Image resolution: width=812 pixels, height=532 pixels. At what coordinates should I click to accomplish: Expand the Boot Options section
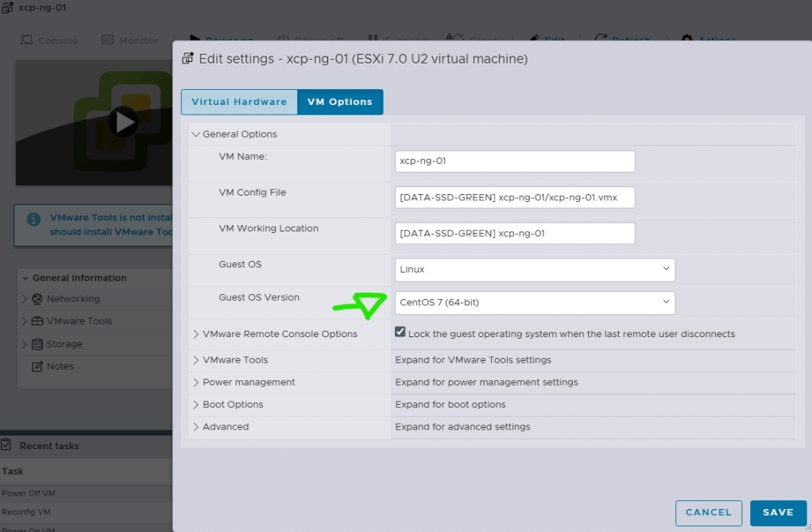(x=196, y=405)
